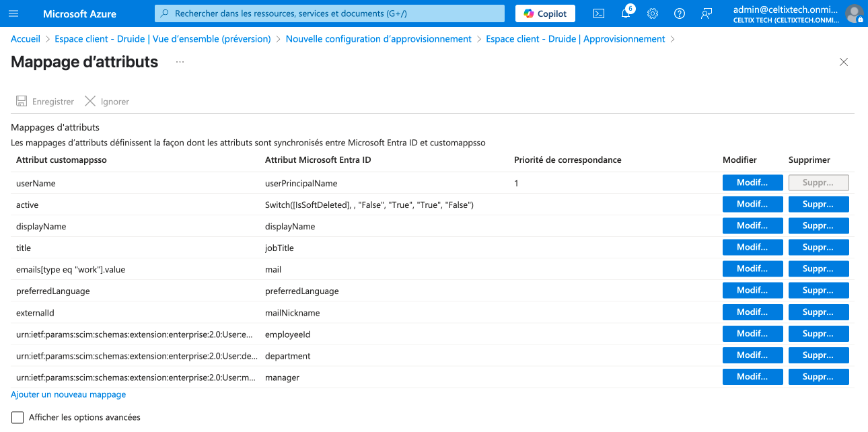Click Modifier for the userName mapping
This screenshot has height=432, width=868.
coord(752,183)
